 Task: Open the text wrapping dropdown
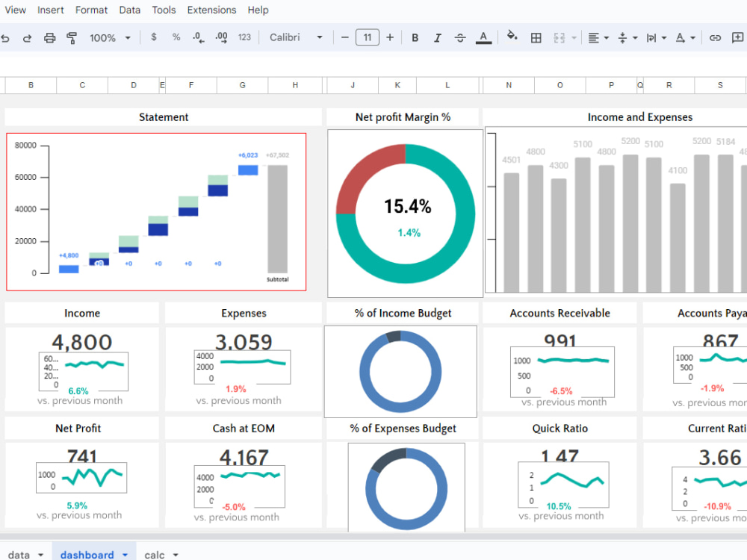[x=656, y=37]
